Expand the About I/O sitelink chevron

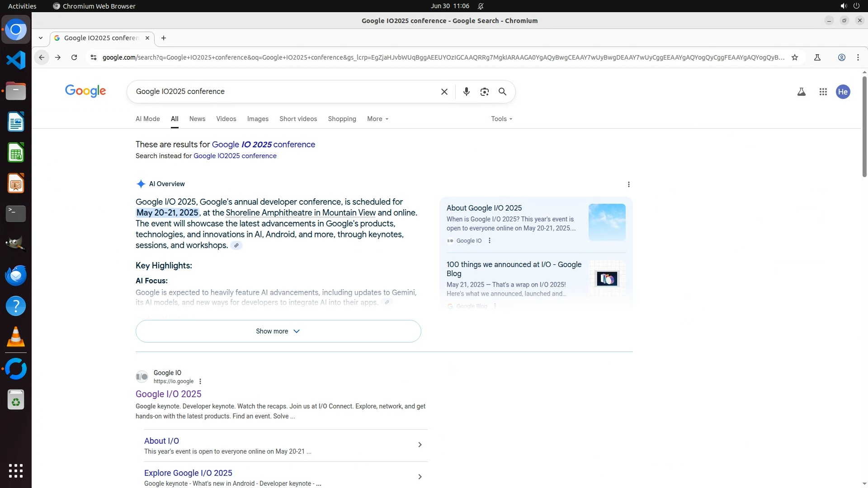(420, 445)
